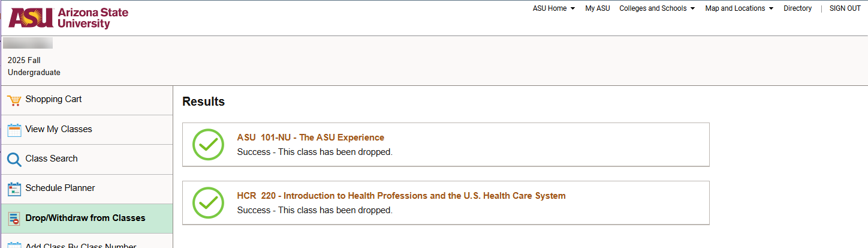This screenshot has height=248, width=868.
Task: Select Schedule Planner in the sidebar
Action: [x=60, y=188]
